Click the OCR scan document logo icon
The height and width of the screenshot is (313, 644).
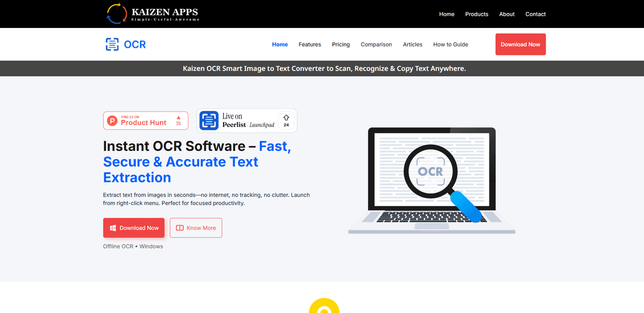112,44
